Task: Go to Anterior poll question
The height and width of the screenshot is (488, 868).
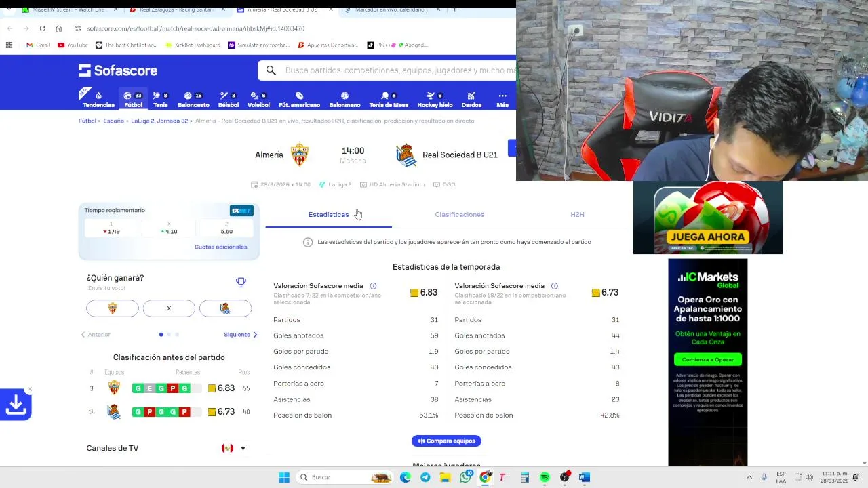Action: point(96,335)
